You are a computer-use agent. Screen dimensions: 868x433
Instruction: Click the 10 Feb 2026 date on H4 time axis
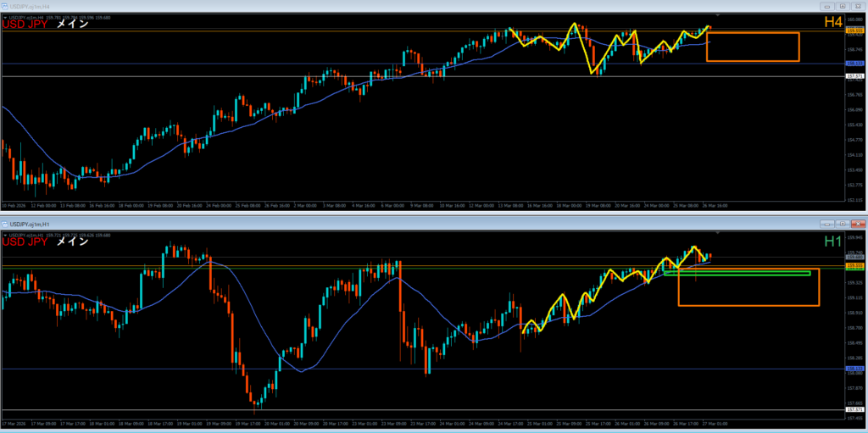coord(14,206)
